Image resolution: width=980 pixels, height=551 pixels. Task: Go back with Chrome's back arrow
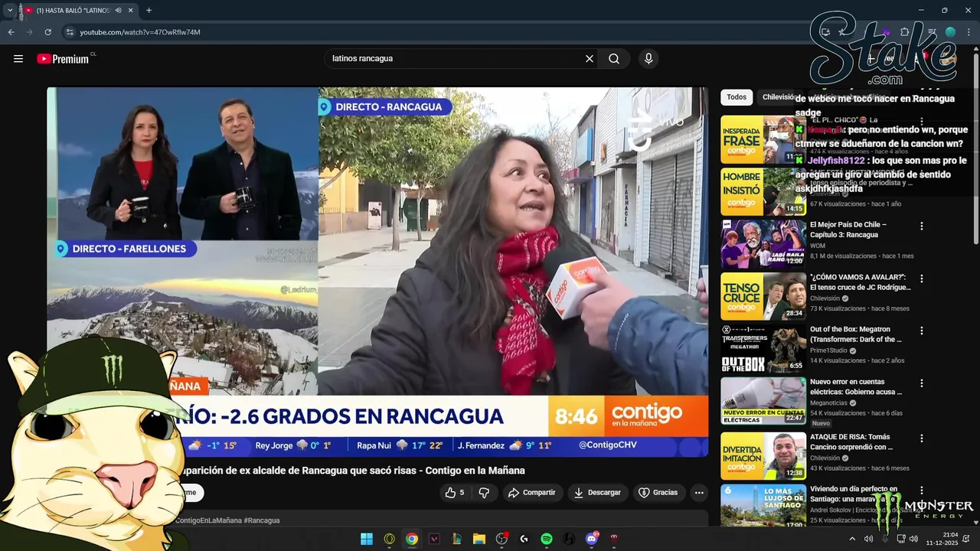pyautogui.click(x=11, y=32)
